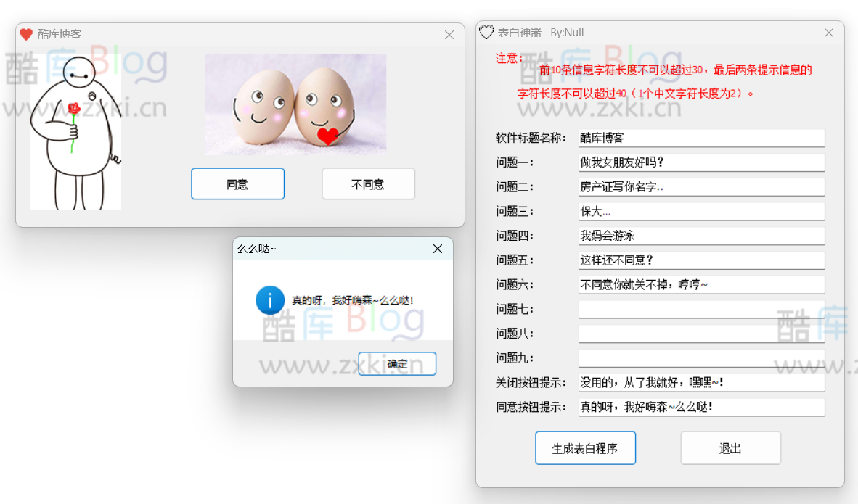858x504 pixels.
Task: Click the Baymax holding rose picture
Action: click(75, 131)
